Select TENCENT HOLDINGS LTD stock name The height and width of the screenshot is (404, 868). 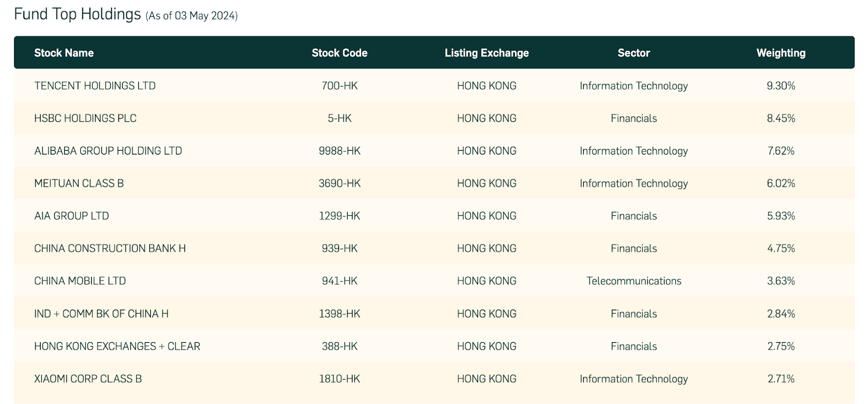tap(95, 86)
